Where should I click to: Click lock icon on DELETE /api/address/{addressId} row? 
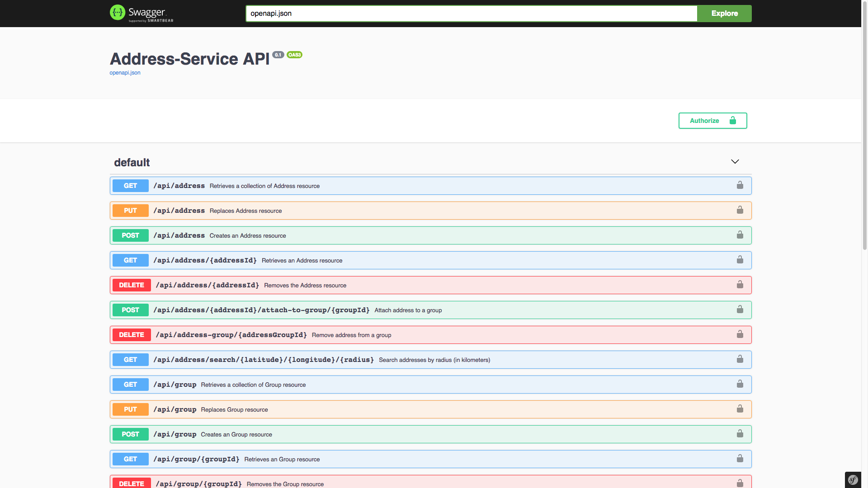point(740,285)
